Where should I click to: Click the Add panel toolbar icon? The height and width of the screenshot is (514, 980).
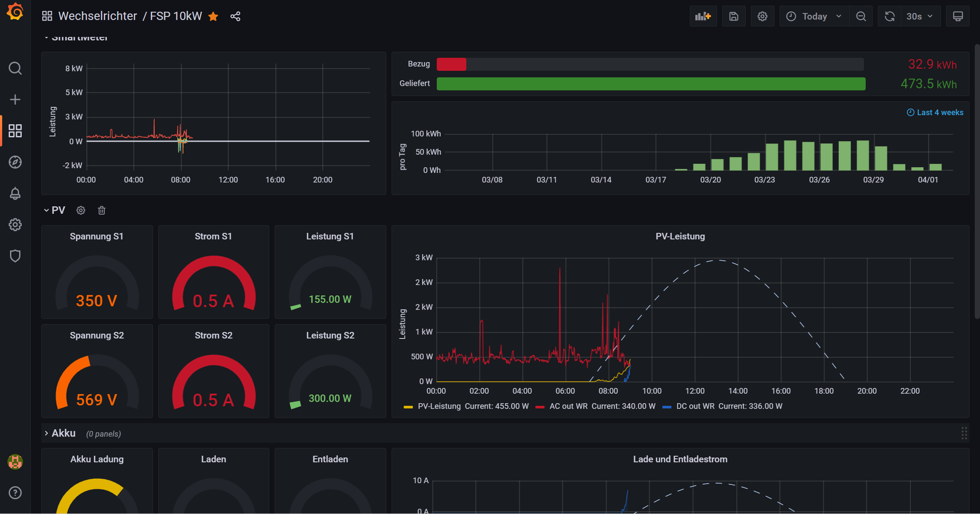click(x=703, y=17)
